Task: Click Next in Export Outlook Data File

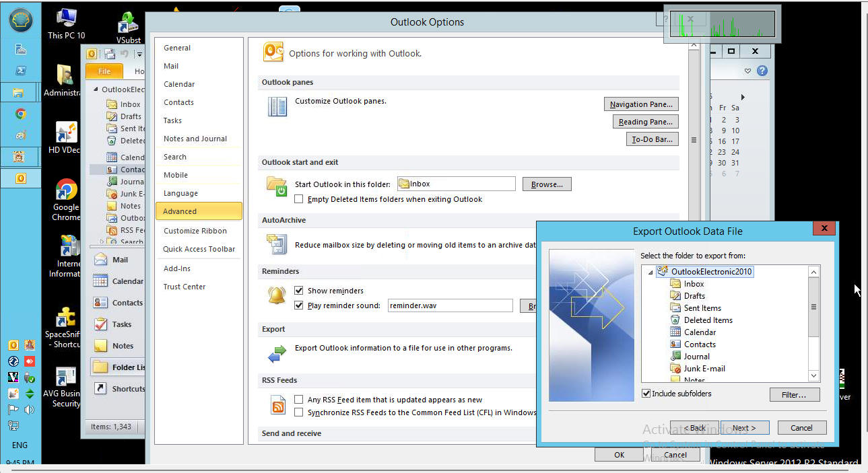Action: pyautogui.click(x=743, y=428)
